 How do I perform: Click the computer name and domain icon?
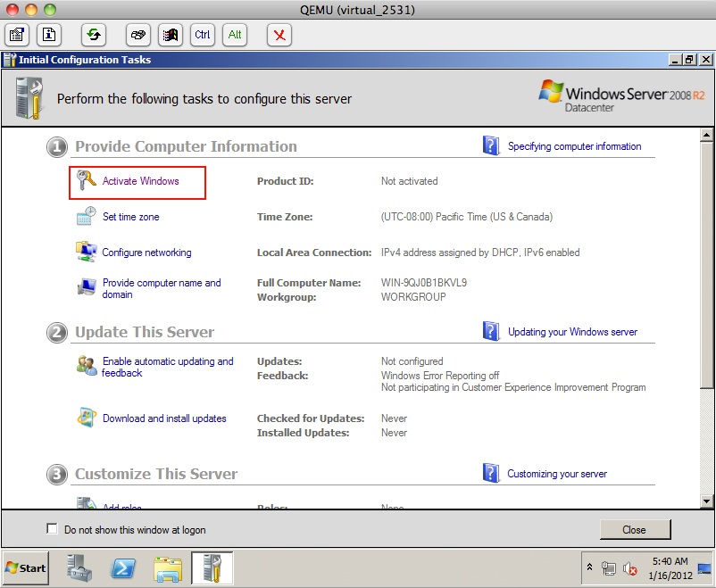[x=87, y=286]
